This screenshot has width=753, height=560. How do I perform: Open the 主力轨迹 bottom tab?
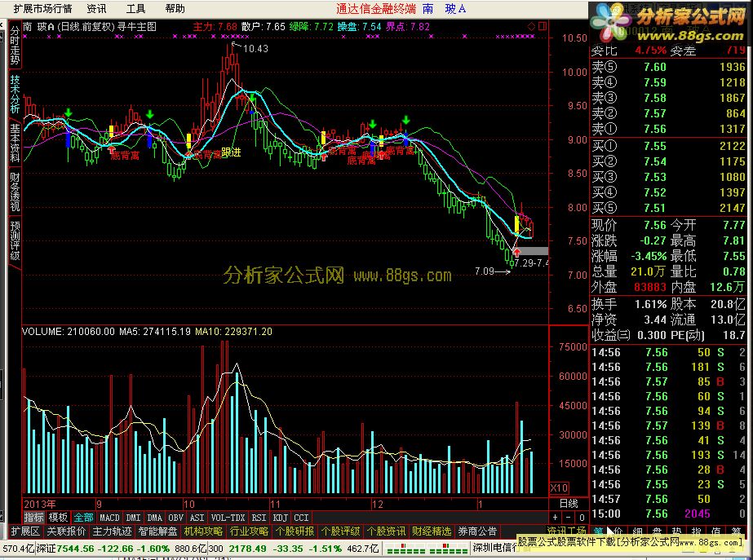(x=112, y=531)
